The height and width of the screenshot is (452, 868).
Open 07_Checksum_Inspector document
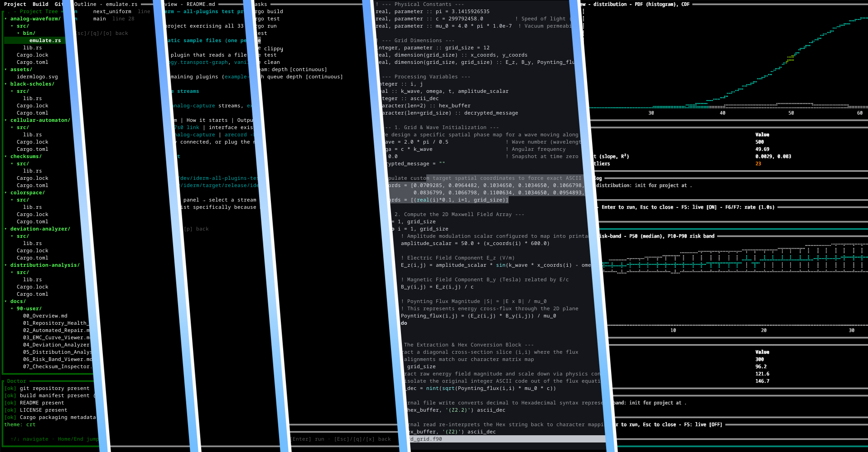click(57, 366)
